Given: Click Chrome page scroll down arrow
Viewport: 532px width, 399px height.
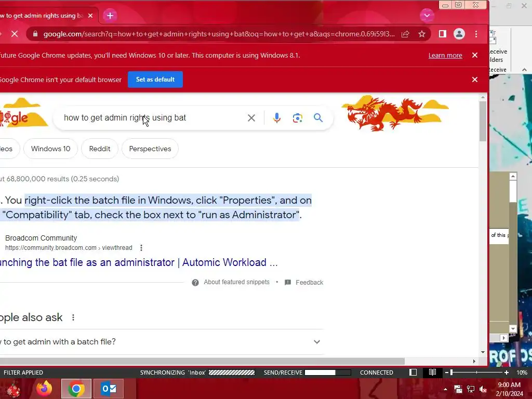Looking at the screenshot, I should (x=483, y=352).
